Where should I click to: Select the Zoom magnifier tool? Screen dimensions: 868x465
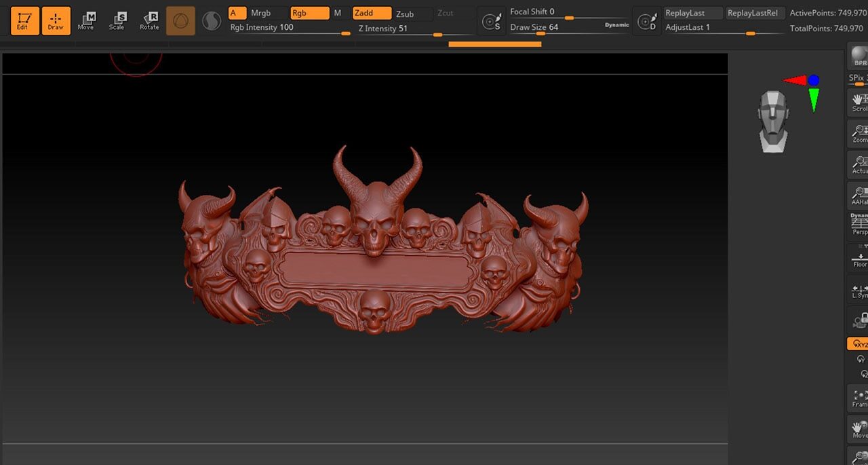click(858, 133)
